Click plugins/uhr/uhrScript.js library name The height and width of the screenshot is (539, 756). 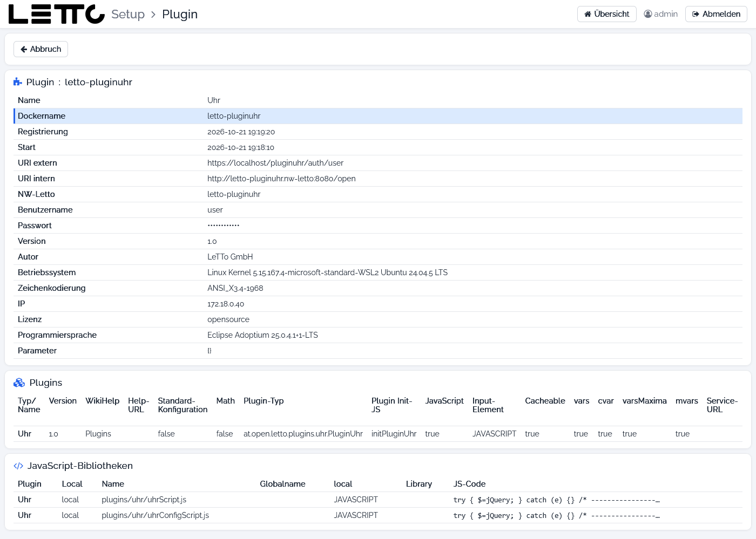point(144,500)
